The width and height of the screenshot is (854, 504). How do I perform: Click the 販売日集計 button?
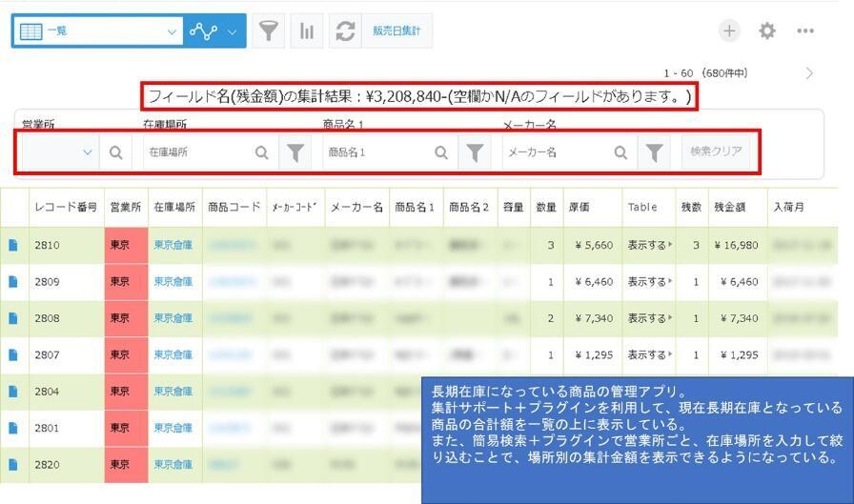(396, 31)
